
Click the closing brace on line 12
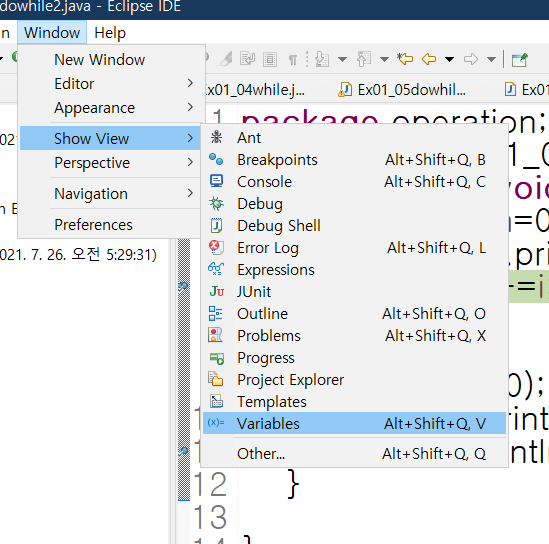[293, 484]
